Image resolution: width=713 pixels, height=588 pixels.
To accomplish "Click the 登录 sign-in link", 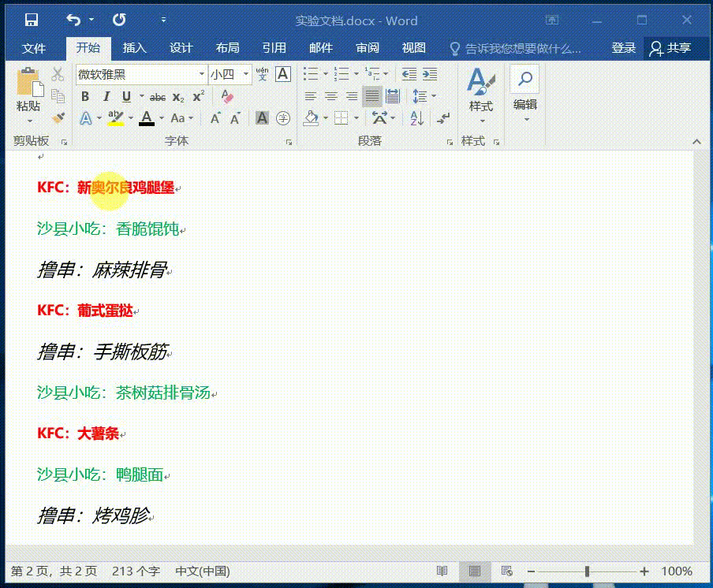I will 623,47.
